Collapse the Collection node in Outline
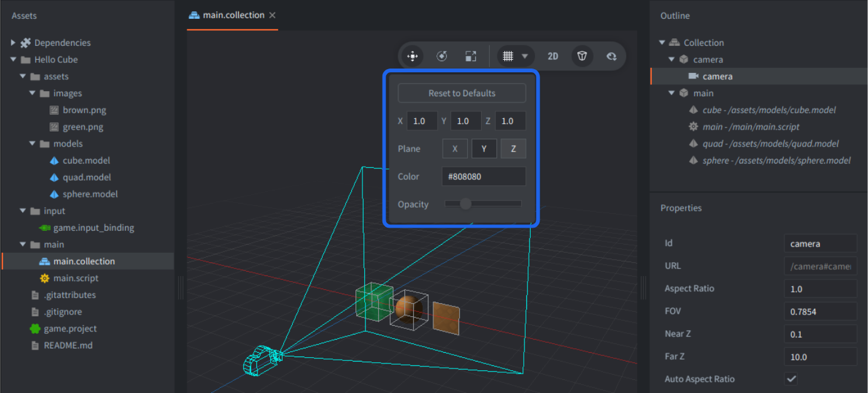Image resolution: width=868 pixels, height=393 pixels. point(661,42)
